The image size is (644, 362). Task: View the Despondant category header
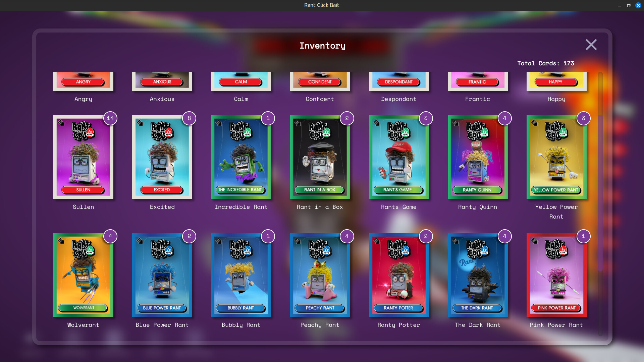point(398,81)
